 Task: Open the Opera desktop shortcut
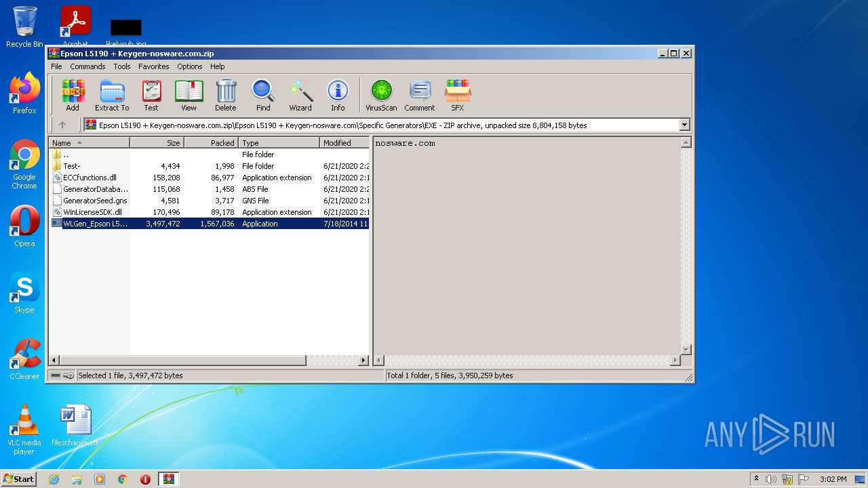pyautogui.click(x=24, y=226)
